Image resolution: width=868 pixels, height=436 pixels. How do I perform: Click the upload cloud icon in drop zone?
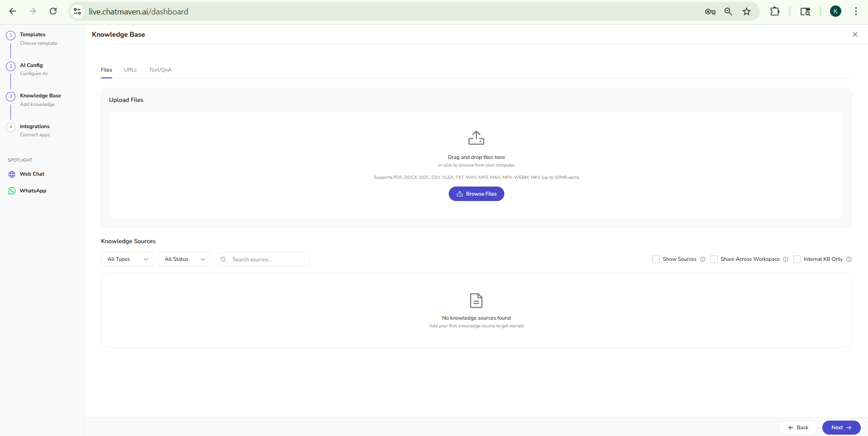[x=476, y=138]
